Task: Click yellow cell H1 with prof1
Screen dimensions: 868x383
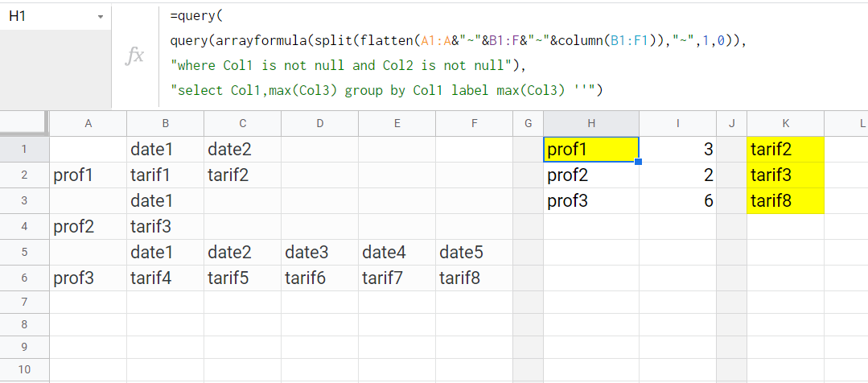Action: (591, 150)
